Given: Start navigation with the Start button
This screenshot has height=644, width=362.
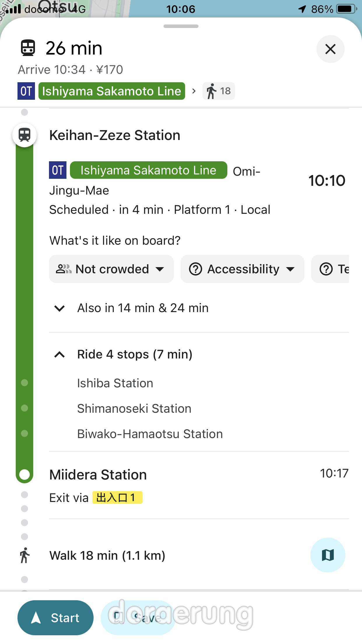Looking at the screenshot, I should [x=55, y=617].
